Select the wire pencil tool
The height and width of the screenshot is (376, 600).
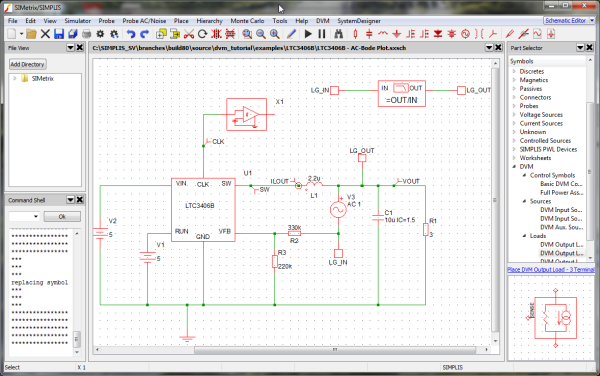pos(291,34)
